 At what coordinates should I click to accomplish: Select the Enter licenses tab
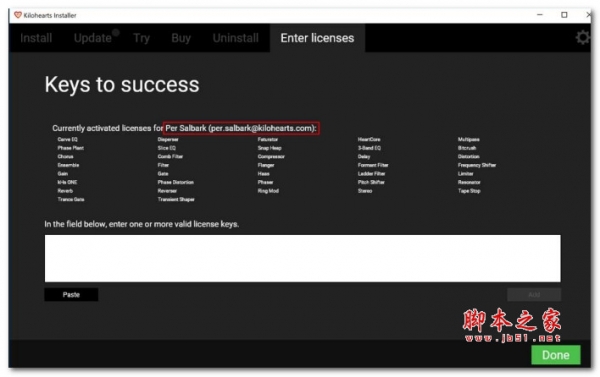coord(317,38)
